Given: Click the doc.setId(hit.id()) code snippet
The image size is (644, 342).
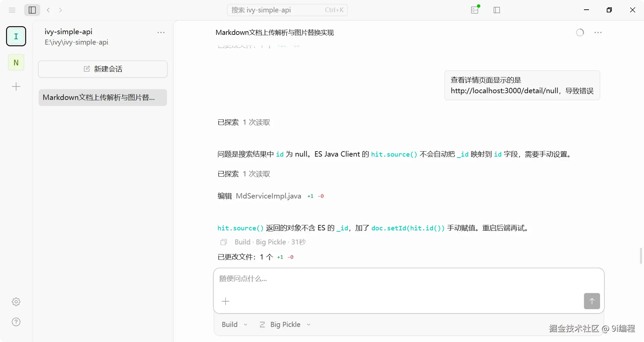Looking at the screenshot, I should click(x=408, y=228).
